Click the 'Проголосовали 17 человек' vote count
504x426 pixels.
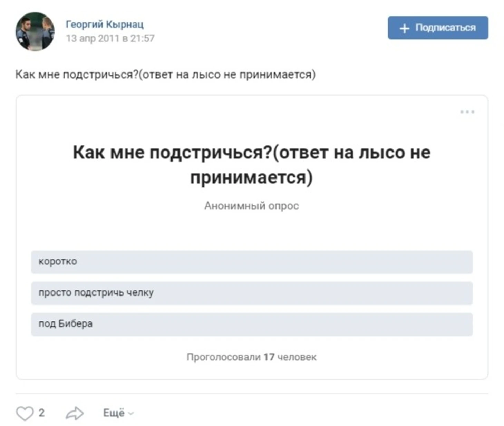pos(251,357)
